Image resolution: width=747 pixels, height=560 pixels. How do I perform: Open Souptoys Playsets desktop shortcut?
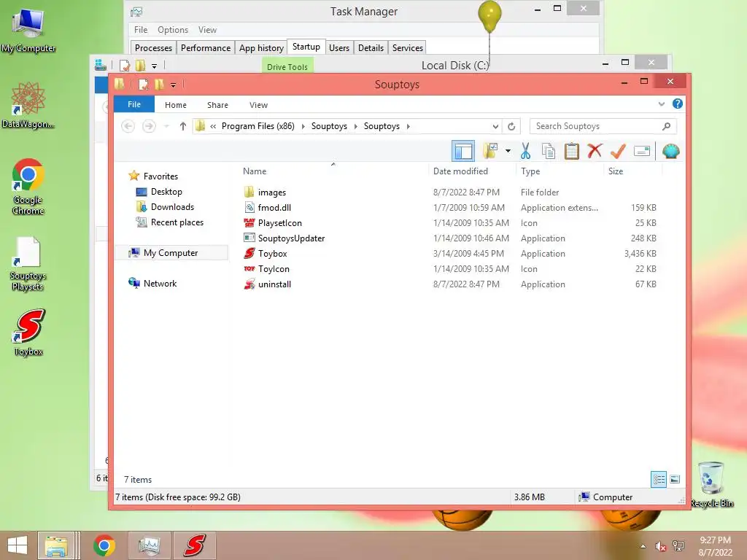(28, 263)
